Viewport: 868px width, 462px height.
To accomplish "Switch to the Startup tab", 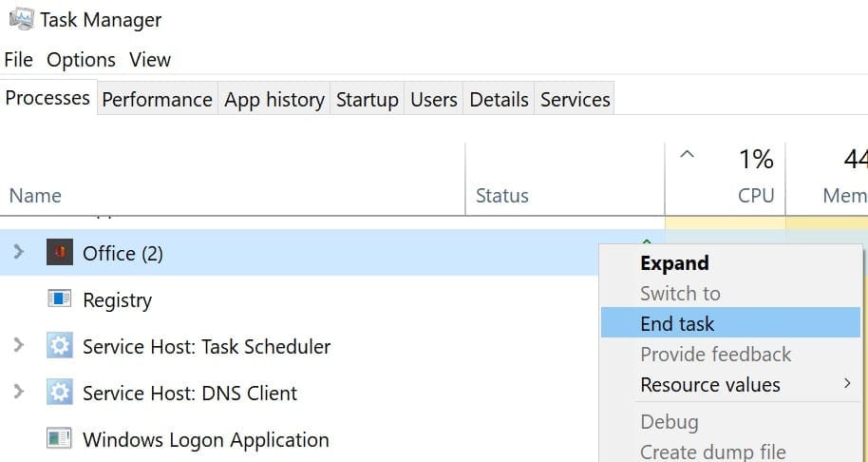I will pos(367,99).
